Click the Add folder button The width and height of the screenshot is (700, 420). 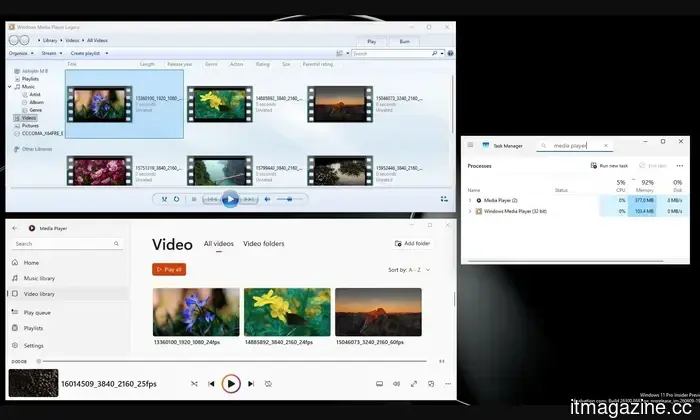point(412,243)
